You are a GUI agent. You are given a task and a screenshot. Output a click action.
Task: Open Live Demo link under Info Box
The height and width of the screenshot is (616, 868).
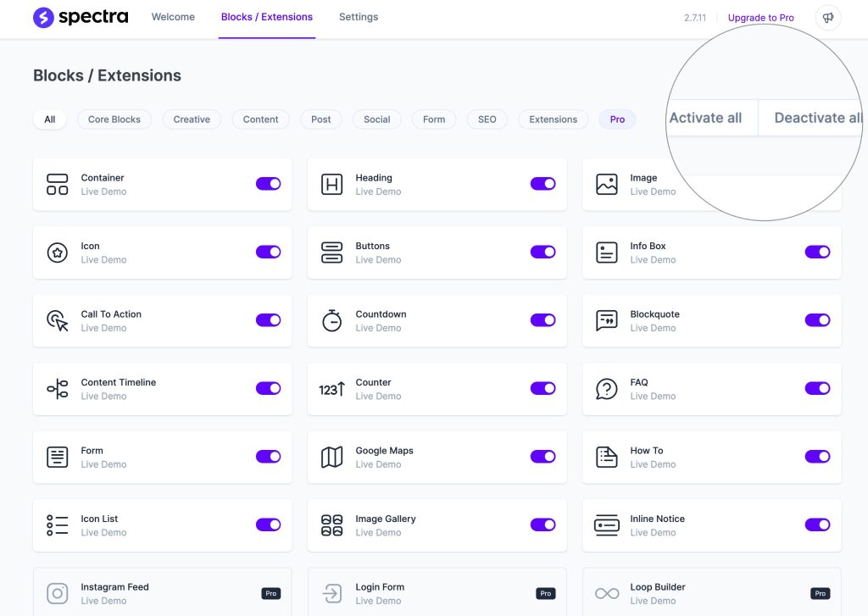(653, 260)
